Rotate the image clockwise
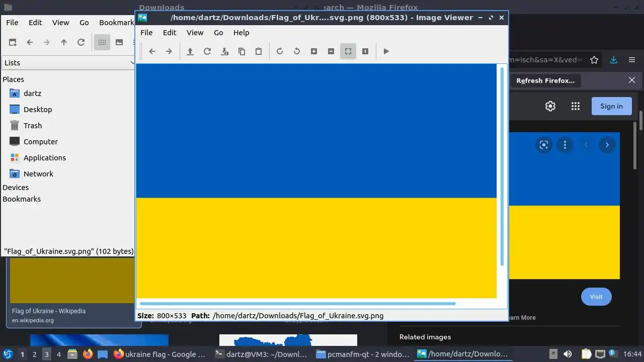644x362 pixels. [280, 51]
